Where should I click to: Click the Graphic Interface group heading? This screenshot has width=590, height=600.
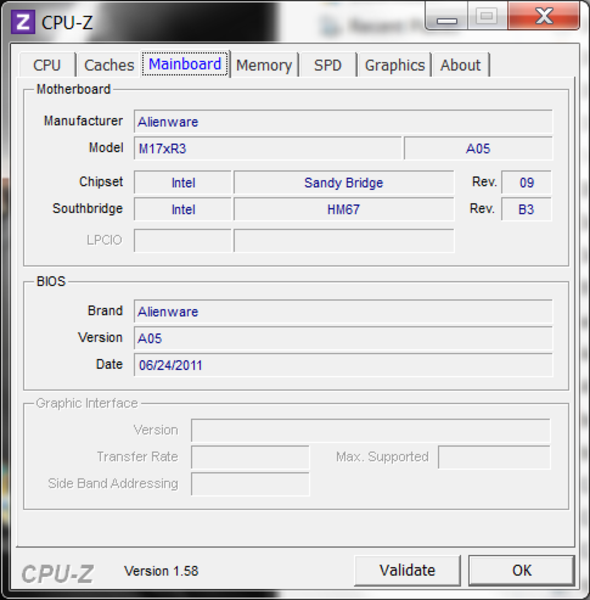click(86, 403)
